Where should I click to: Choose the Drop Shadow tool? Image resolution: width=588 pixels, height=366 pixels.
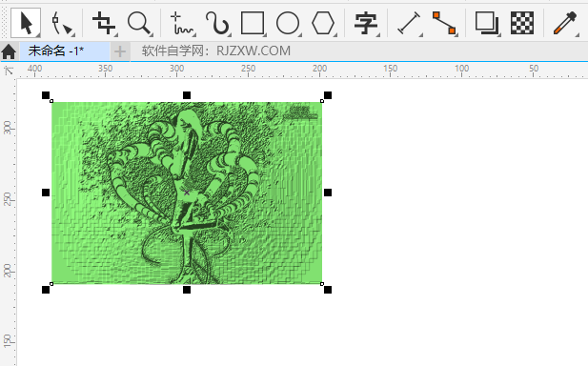[487, 23]
